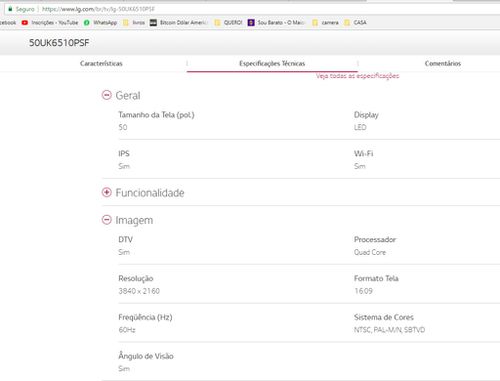Click the Wi-Fi label
This screenshot has width=500, height=381.
[x=363, y=154]
